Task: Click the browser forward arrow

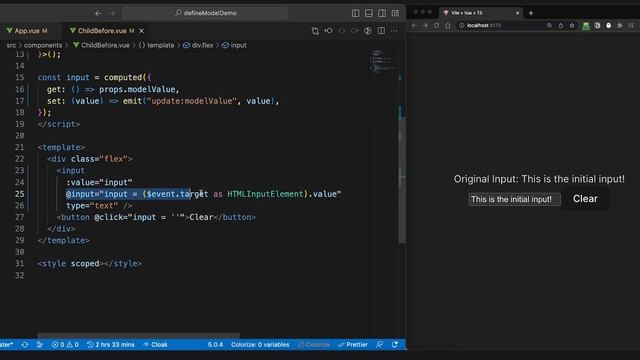Action: (x=425, y=25)
